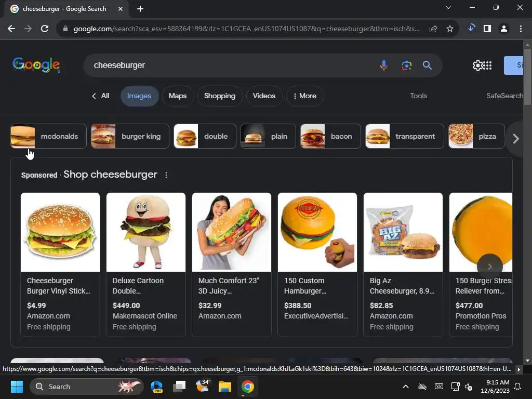Filter images by bacon chip
The image size is (532, 399).
[x=330, y=137]
